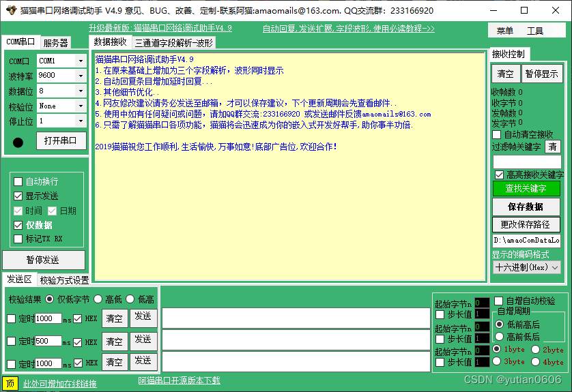Click the yellow data receive text area
572x392 pixels.
point(289,167)
